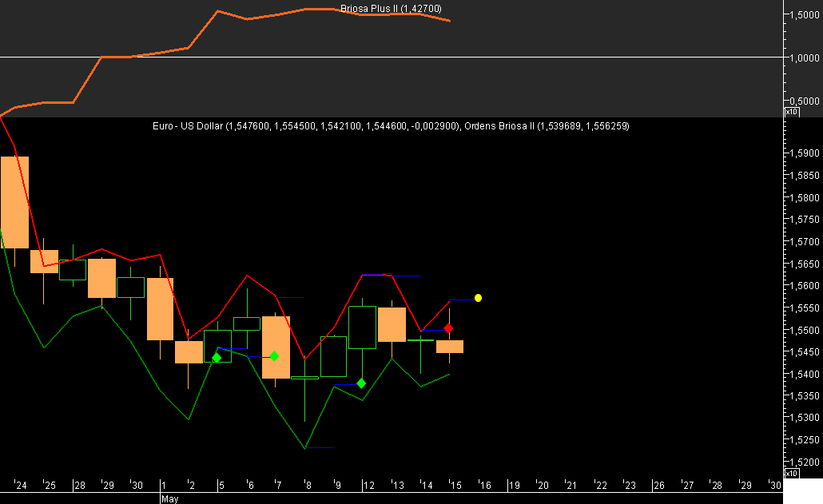
Task: Select the green hollow candle for May 12
Action: click(363, 327)
